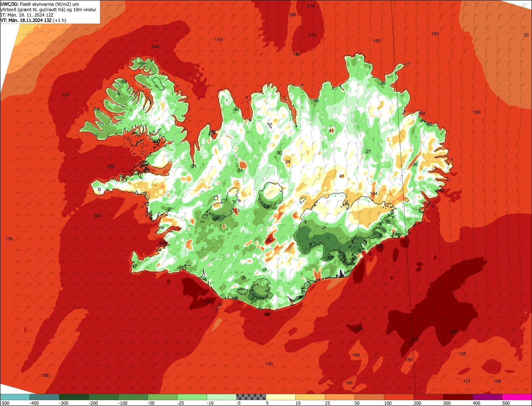
Task: Click the legend swatch between -500 and -400
Action: [x=15, y=397]
